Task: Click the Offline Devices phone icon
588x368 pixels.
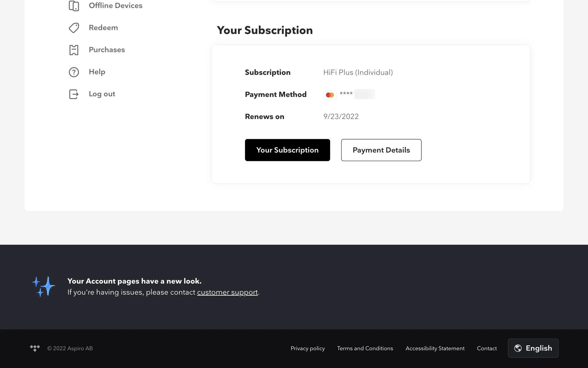Action: (x=74, y=6)
